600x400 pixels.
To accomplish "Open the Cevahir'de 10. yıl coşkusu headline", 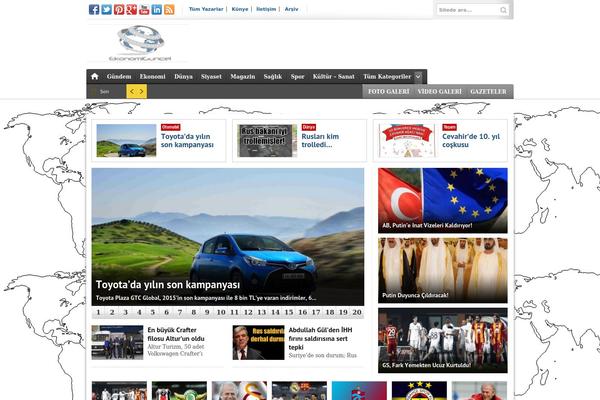I will point(471,140).
